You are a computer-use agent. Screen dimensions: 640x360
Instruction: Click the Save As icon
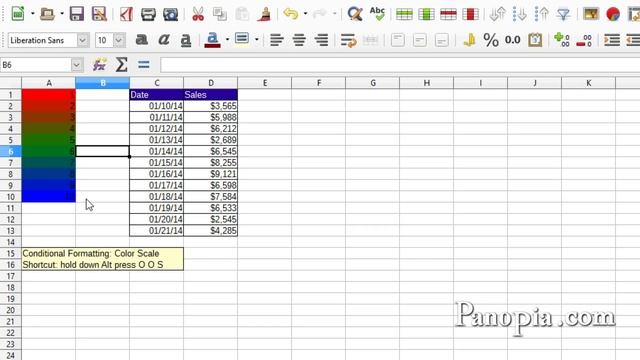(x=99, y=14)
